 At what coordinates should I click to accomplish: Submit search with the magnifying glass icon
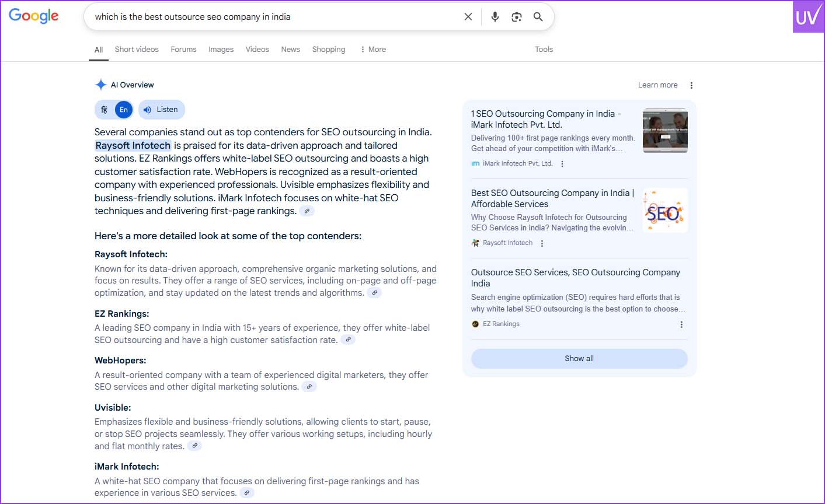538,17
